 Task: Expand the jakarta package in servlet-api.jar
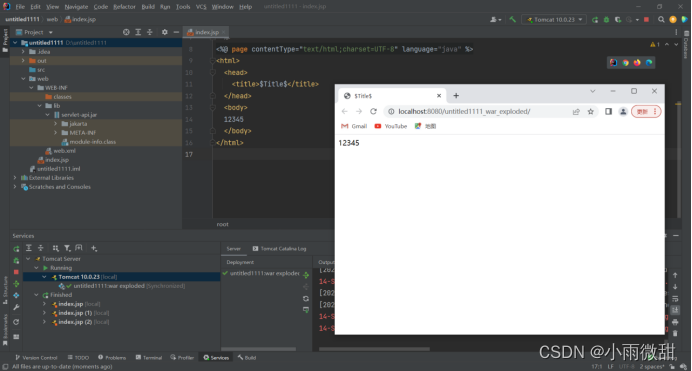point(56,124)
